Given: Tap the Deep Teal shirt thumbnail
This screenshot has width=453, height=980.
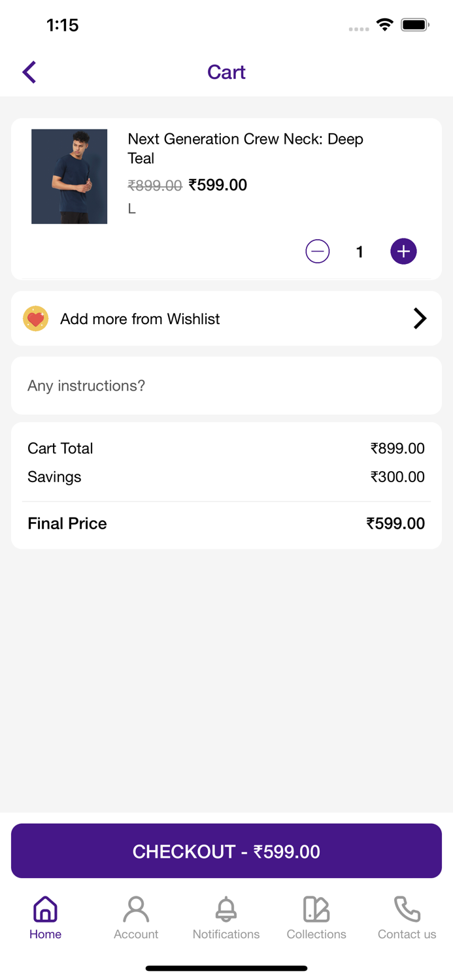Looking at the screenshot, I should click(x=69, y=176).
